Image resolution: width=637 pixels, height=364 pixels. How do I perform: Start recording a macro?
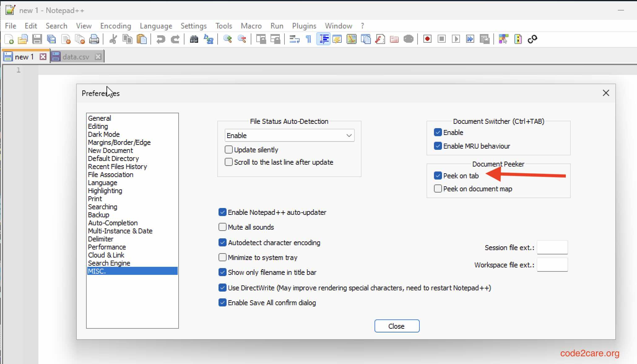tap(427, 39)
